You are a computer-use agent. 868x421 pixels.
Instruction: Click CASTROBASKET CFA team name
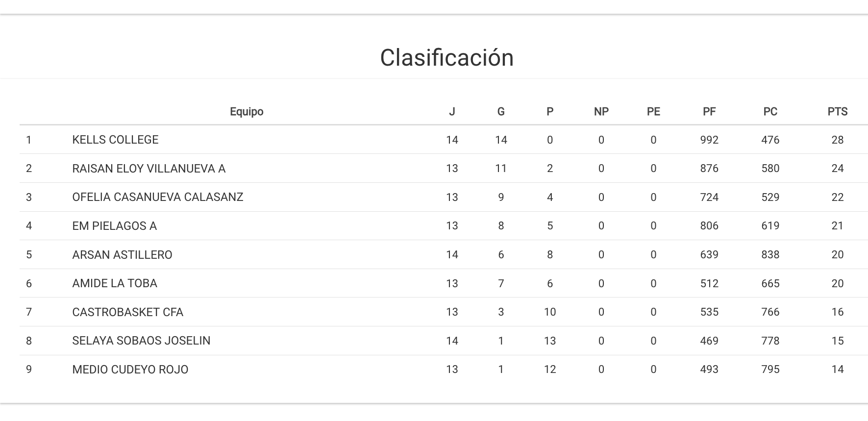coord(127,312)
